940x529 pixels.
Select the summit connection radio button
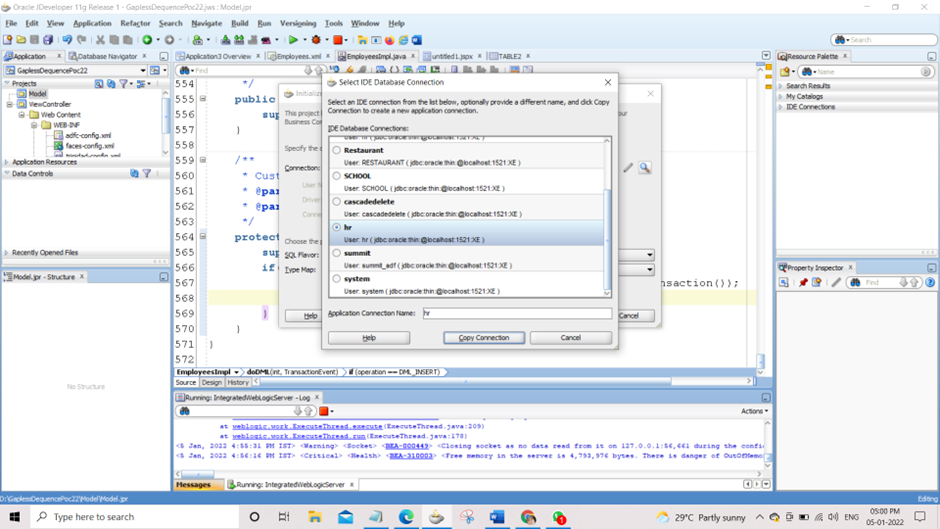337,253
